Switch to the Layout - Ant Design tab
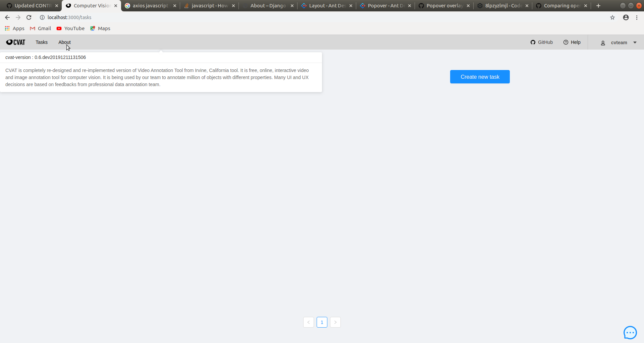This screenshot has height=343, width=644. tap(327, 6)
